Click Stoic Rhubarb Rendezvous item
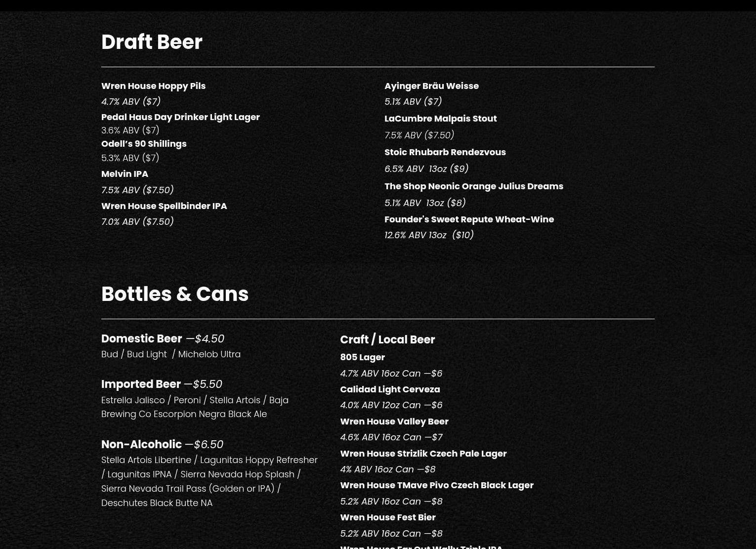Image resolution: width=756 pixels, height=549 pixels. 445,152
